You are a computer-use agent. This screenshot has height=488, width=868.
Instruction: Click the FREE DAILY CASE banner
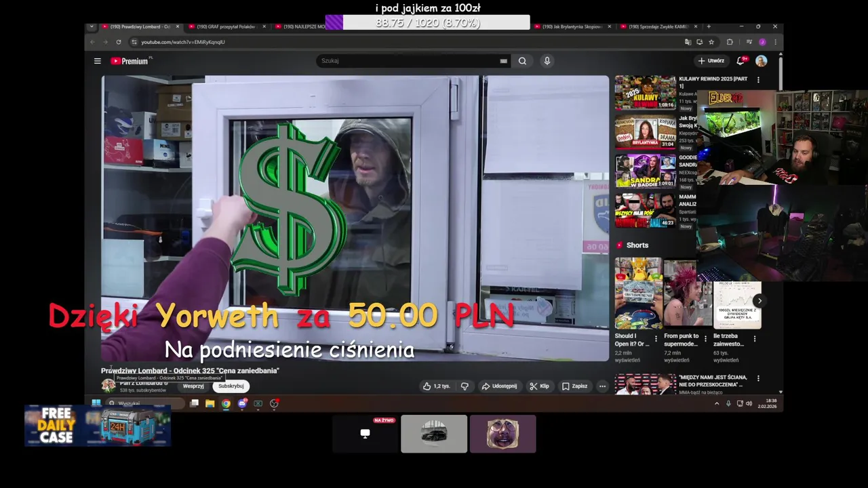click(98, 426)
